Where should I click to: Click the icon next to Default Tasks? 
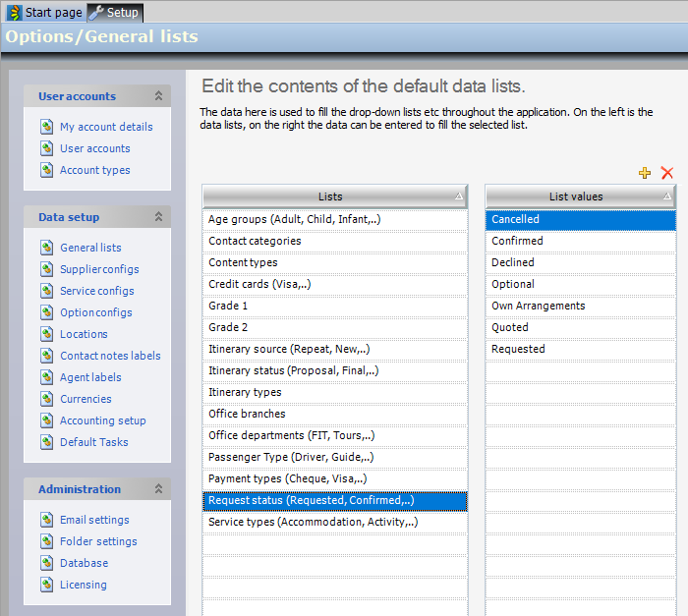[46, 442]
